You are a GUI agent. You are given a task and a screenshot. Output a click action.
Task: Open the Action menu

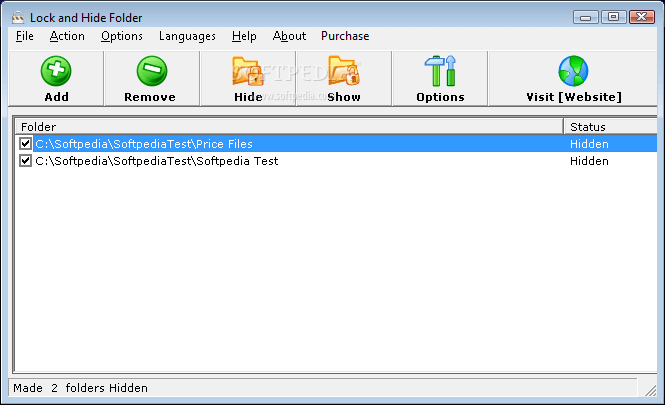[x=67, y=36]
